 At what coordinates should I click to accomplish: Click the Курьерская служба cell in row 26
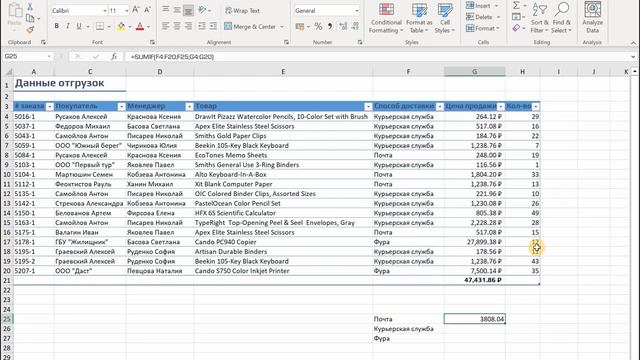click(x=408, y=329)
